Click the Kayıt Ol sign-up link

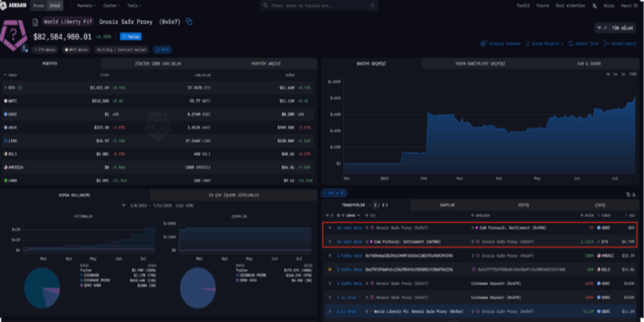(631, 5)
